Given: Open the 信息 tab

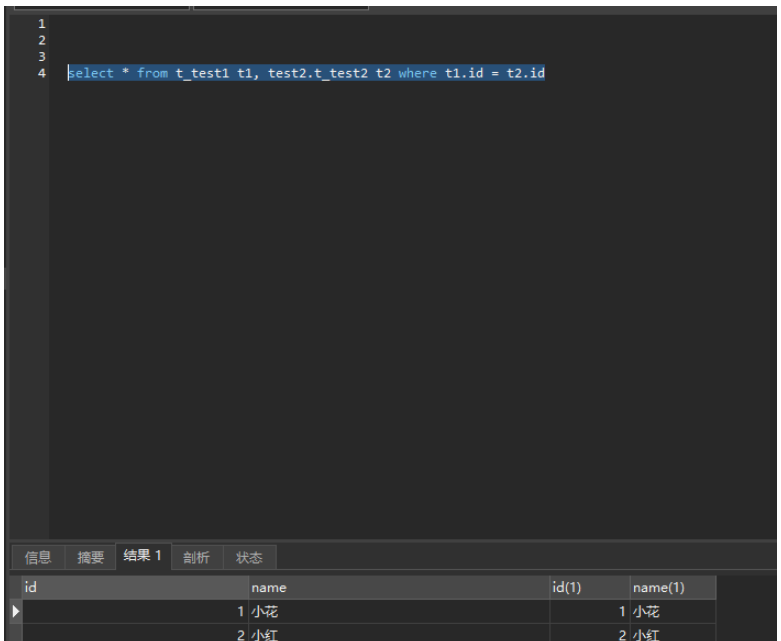Looking at the screenshot, I should coord(38,557).
